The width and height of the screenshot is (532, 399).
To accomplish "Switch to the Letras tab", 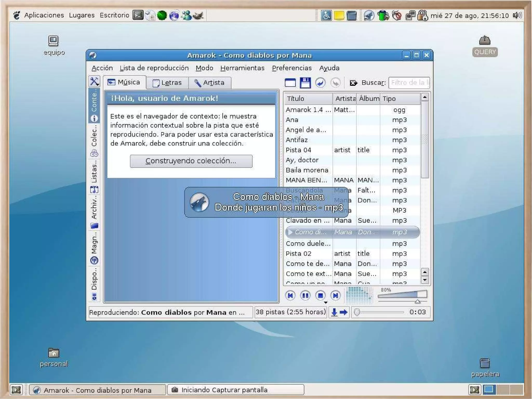I will click(x=167, y=83).
